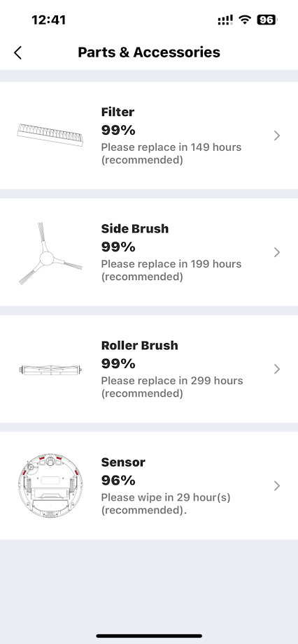Tap the Roller Brush illustration
This screenshot has width=298, height=644.
point(51,369)
